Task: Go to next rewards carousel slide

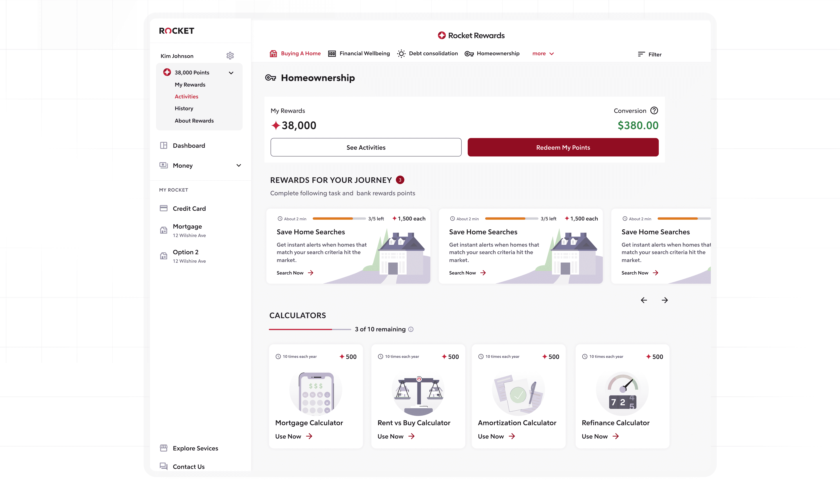Action: click(x=665, y=300)
